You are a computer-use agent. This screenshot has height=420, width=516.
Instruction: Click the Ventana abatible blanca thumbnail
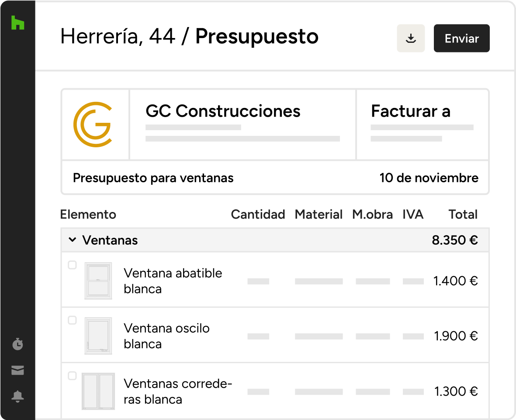click(x=98, y=281)
